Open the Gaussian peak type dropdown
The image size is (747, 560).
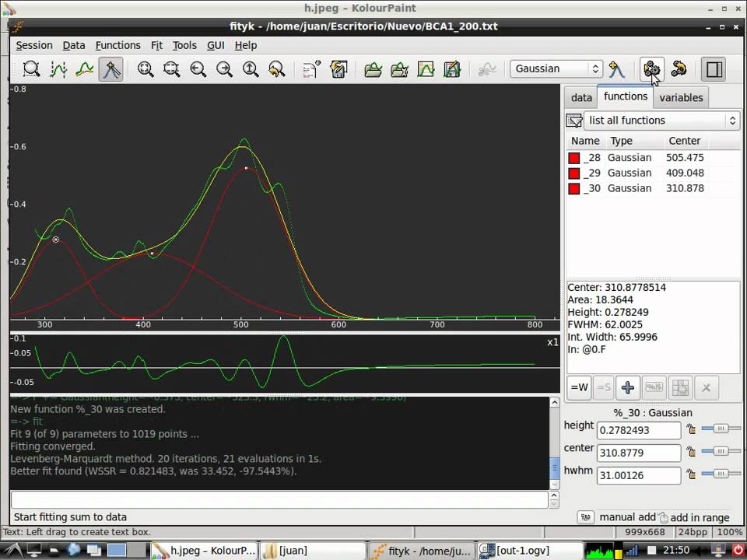pos(556,68)
